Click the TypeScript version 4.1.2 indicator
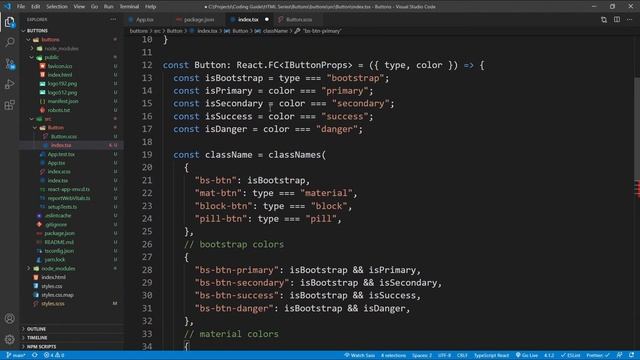This screenshot has width=640, height=360. (549, 355)
